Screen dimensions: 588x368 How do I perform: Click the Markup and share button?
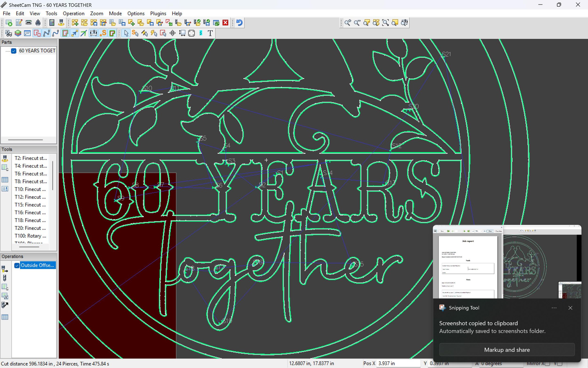(507, 350)
